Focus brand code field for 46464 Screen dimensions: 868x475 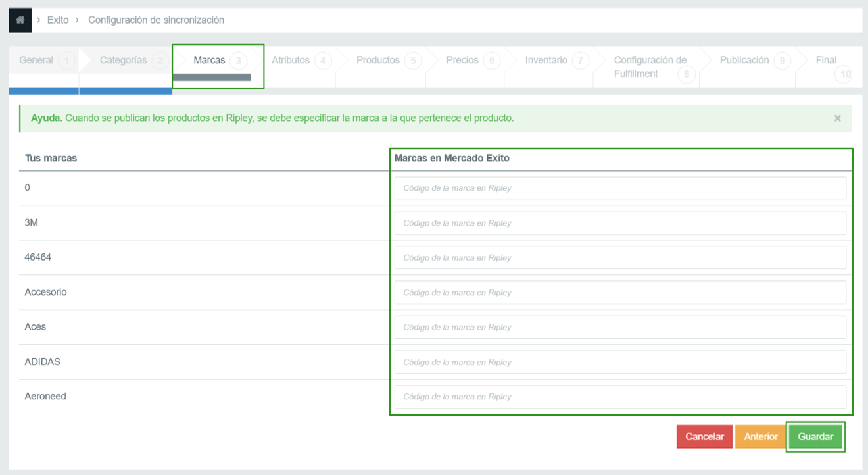coord(620,258)
